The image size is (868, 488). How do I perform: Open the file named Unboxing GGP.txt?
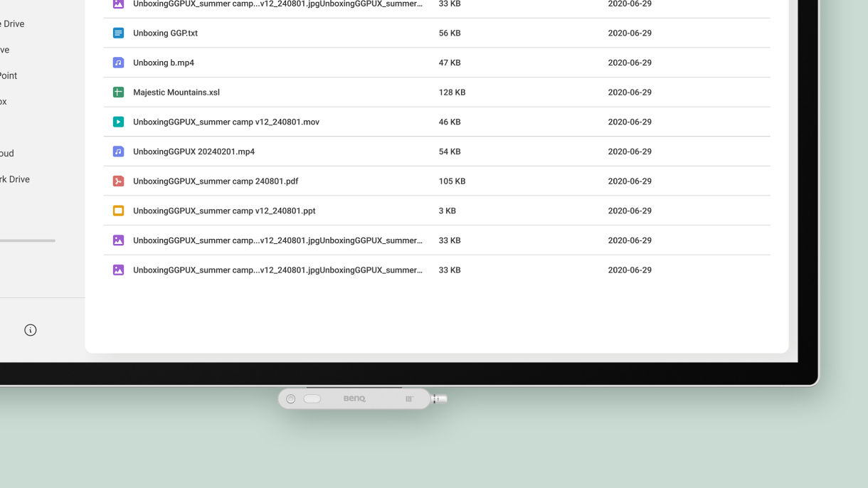165,33
